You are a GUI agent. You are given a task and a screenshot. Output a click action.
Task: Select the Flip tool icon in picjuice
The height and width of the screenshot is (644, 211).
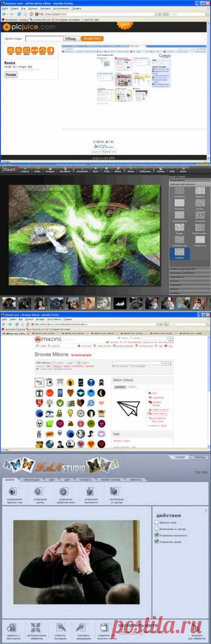[x=34, y=50]
